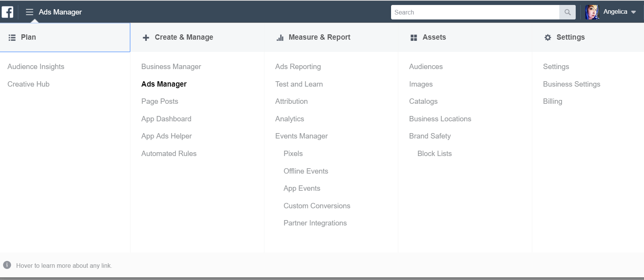
Task: Open Audiences under Assets
Action: (426, 67)
